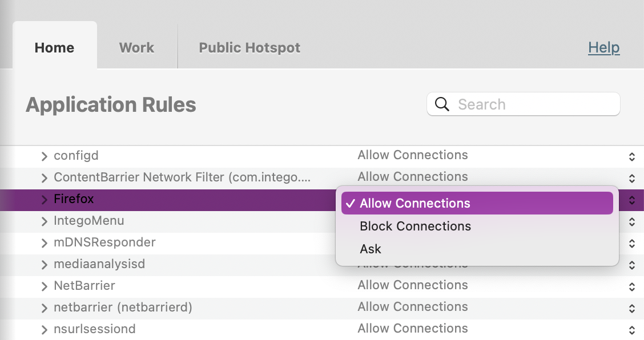Select the mediaanalysisd application name

[99, 264]
